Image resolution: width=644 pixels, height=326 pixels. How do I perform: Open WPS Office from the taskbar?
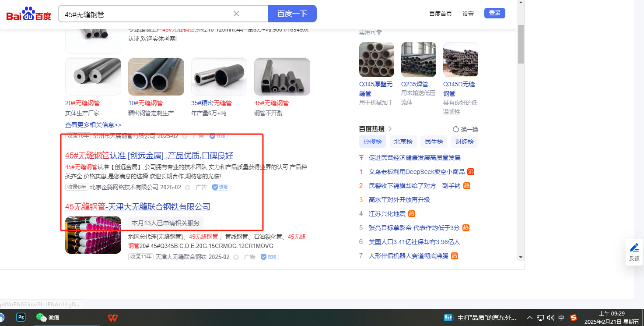point(113,317)
